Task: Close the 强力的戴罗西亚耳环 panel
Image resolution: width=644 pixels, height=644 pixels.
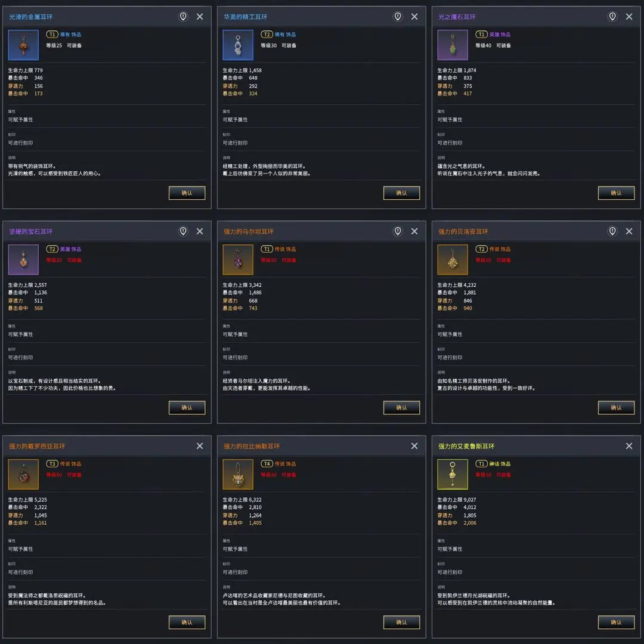Action: [x=200, y=446]
